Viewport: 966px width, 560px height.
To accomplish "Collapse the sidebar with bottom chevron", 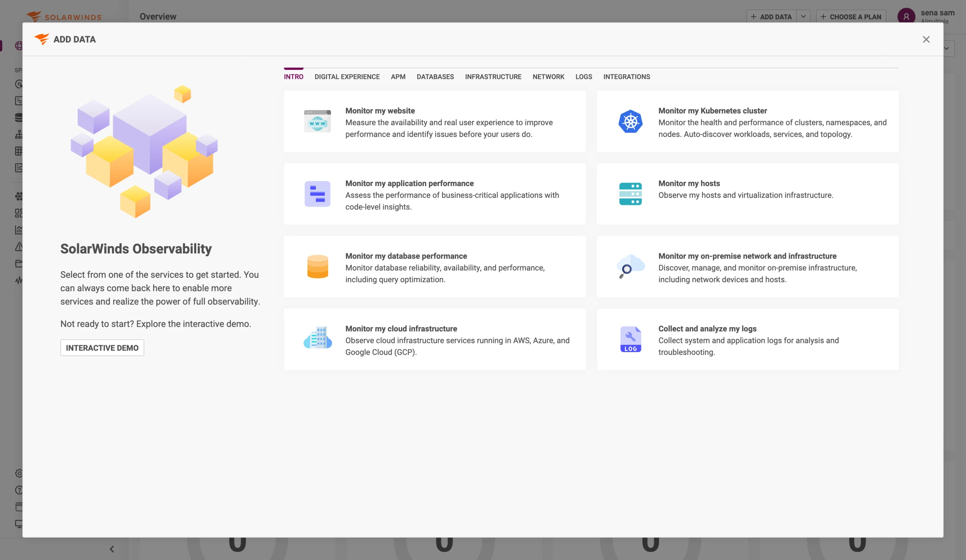I will tap(112, 549).
